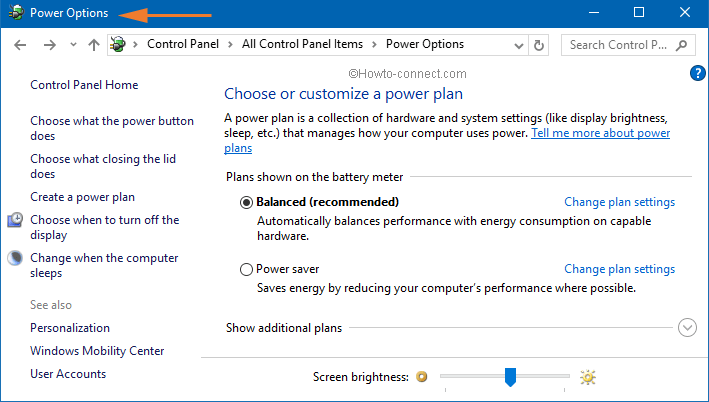The height and width of the screenshot is (402, 709).
Task: Open Change when the computer sleeps
Action: [104, 265]
